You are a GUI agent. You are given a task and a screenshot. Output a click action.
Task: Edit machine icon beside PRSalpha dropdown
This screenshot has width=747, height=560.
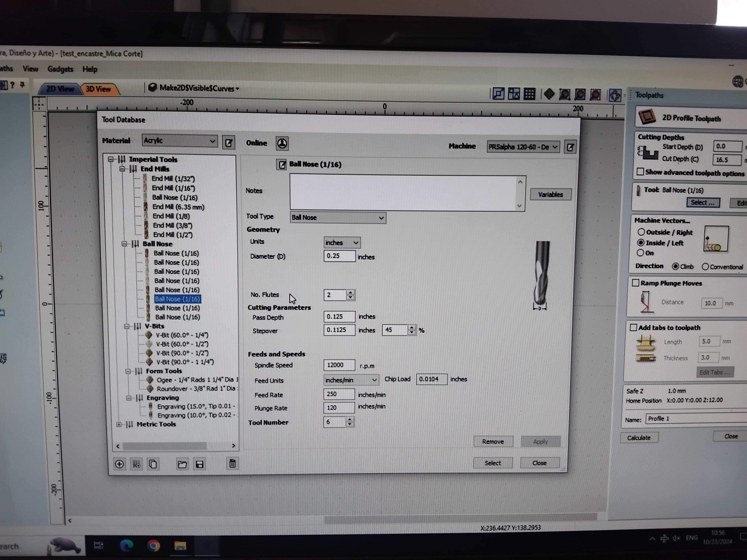[570, 147]
